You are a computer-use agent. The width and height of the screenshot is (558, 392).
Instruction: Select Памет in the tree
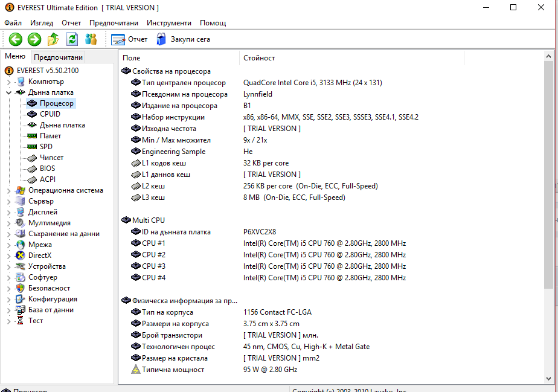[50, 136]
